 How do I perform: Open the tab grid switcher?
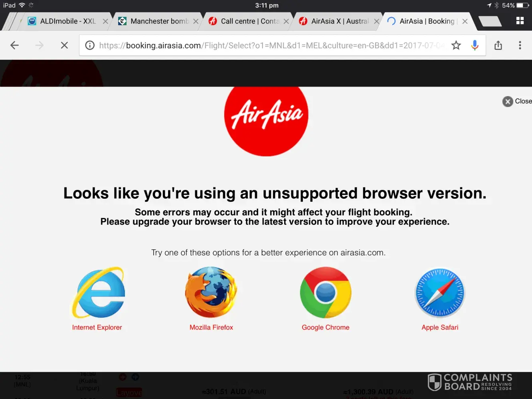tap(520, 21)
